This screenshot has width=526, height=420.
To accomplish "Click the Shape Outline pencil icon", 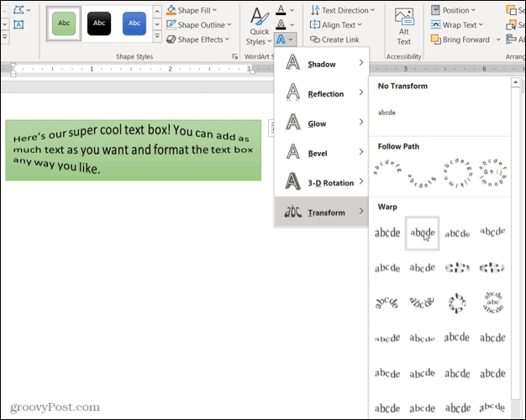I will point(171,24).
